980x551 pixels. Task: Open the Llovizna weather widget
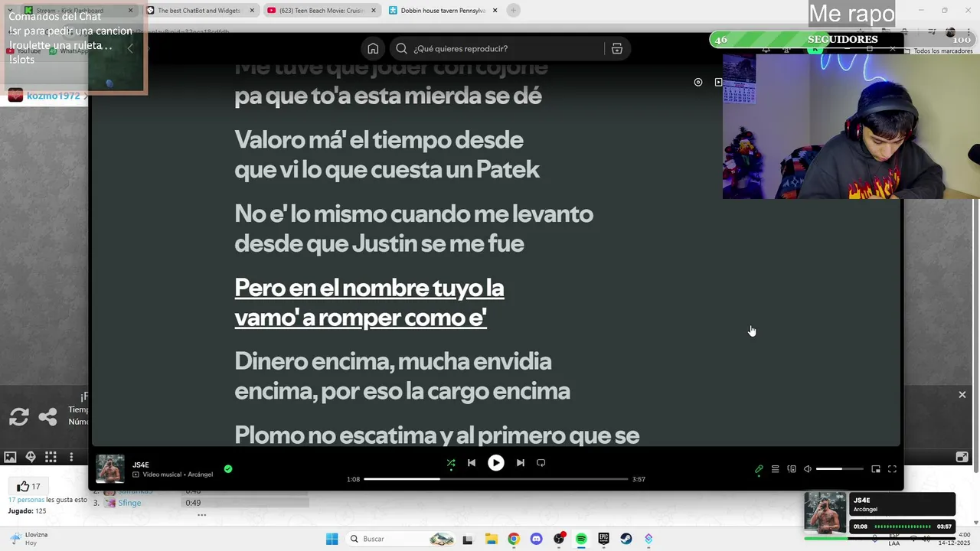pos(28,539)
